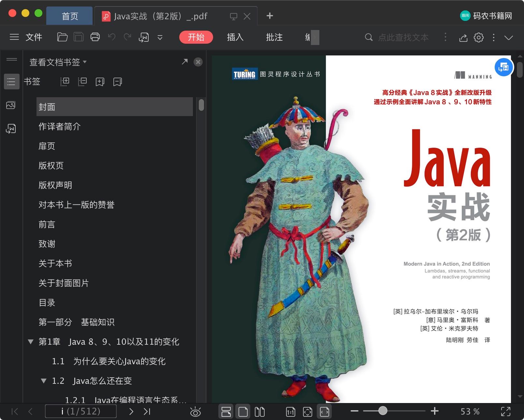The image size is (524, 420).
Task: Open the vertical more options near settings
Action: pos(494,37)
